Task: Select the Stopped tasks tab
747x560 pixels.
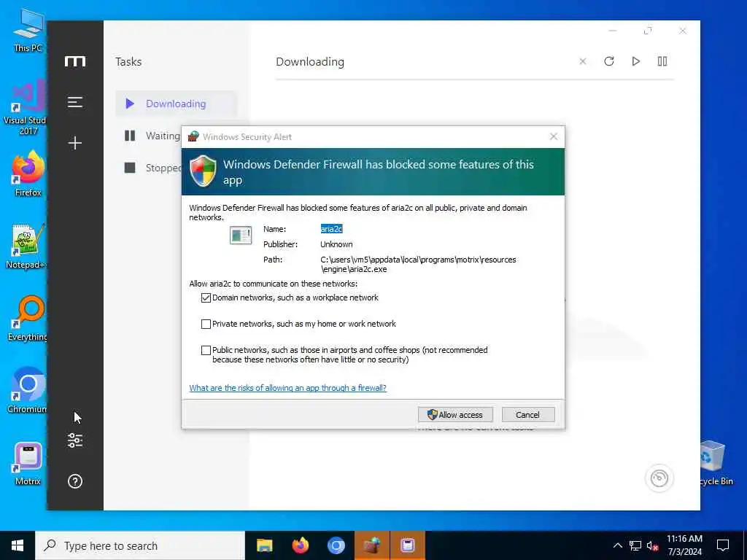Action: pyautogui.click(x=152, y=168)
